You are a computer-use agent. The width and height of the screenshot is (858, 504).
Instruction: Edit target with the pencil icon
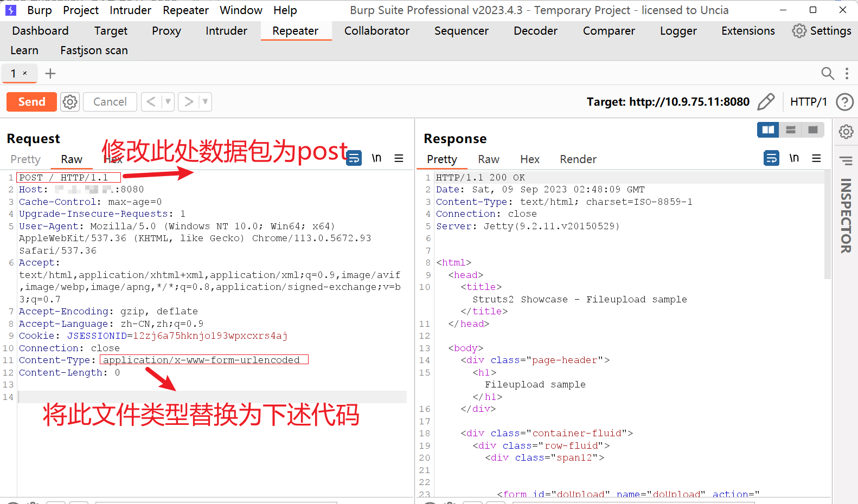[766, 101]
